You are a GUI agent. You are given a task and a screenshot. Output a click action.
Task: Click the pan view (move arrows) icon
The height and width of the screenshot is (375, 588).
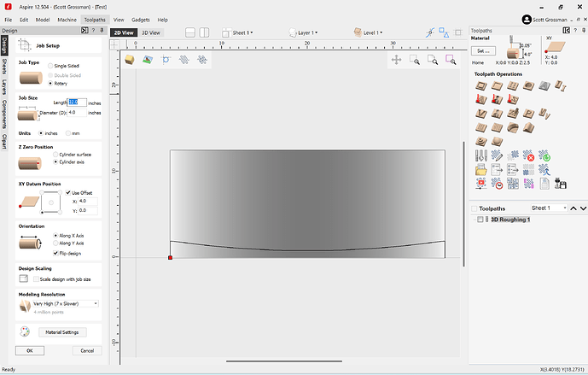point(396,60)
